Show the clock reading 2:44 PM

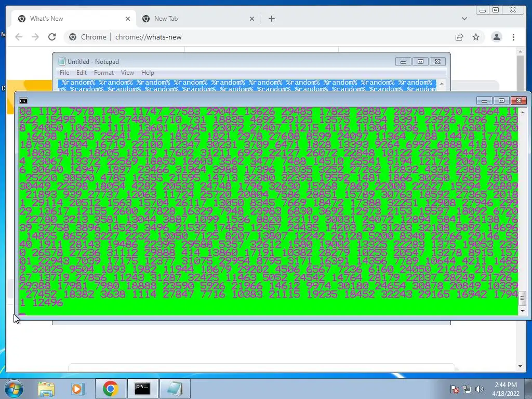pos(506,389)
